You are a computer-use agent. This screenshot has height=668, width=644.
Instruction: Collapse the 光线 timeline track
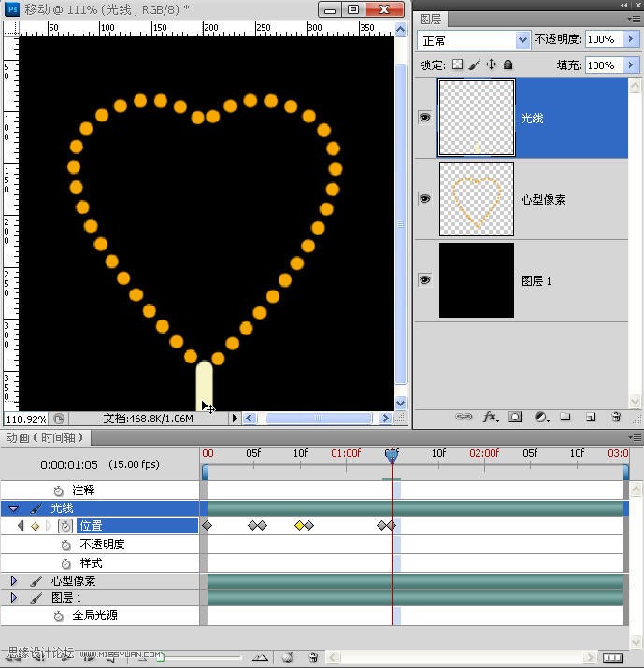point(14,508)
